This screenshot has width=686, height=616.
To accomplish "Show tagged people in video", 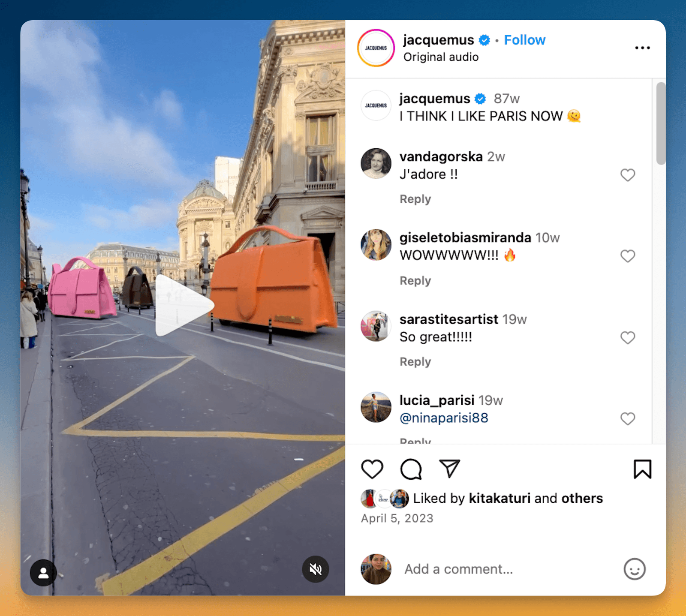I will point(43,573).
